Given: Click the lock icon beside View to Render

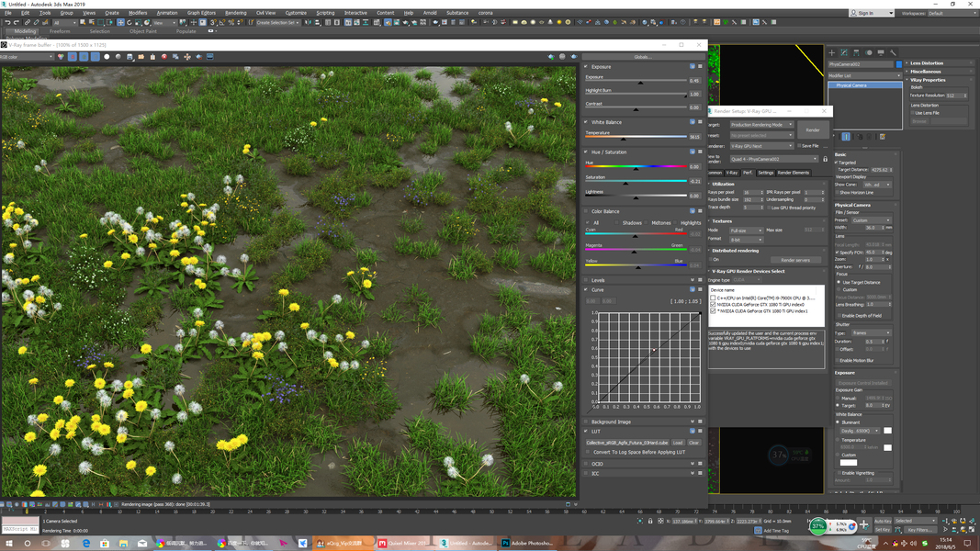Looking at the screenshot, I should pos(825,159).
